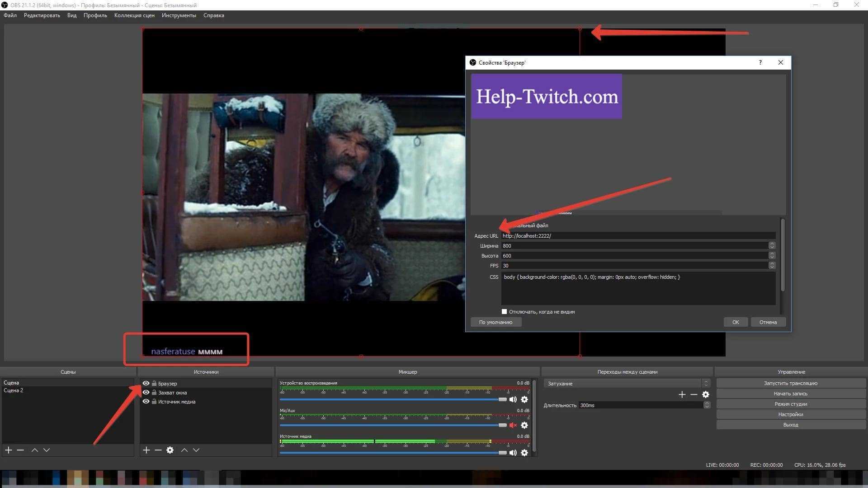
Task: Toggle visibility of Захват окна source
Action: [146, 392]
